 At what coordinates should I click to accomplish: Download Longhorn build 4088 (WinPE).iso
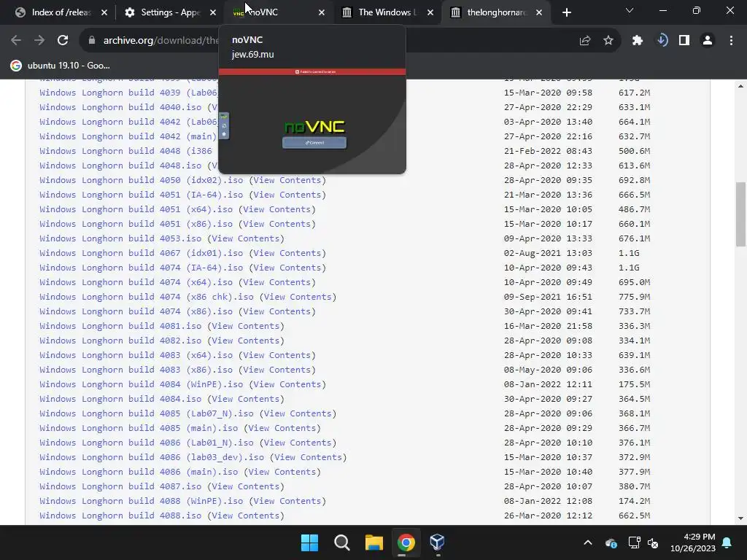tap(141, 501)
